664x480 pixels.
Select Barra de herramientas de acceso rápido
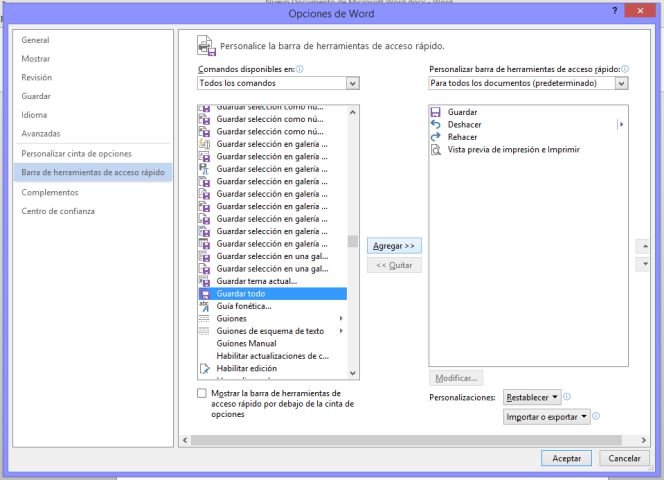coord(93,172)
